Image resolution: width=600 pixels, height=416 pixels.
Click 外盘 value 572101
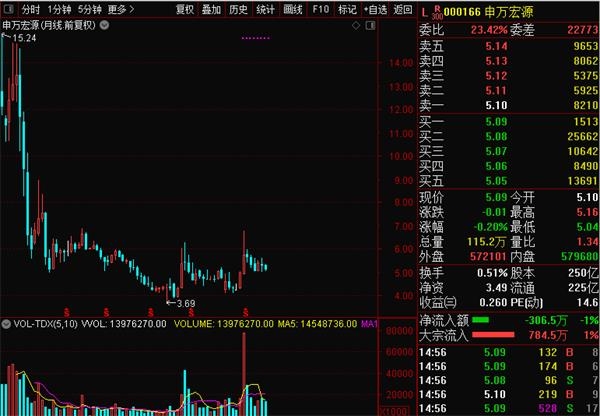coord(488,256)
